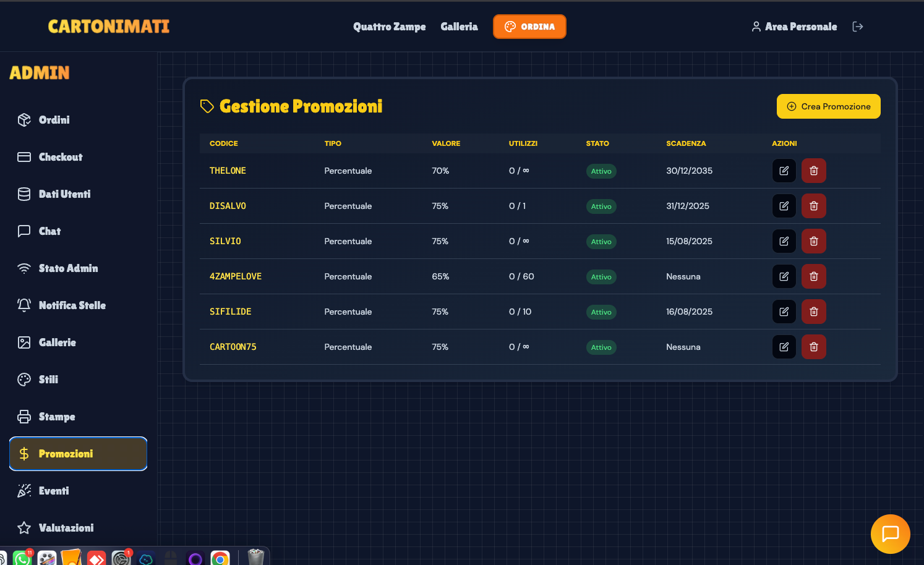Viewport: 924px width, 565px height.
Task: Open System Settings from the dock
Action: pos(121,558)
